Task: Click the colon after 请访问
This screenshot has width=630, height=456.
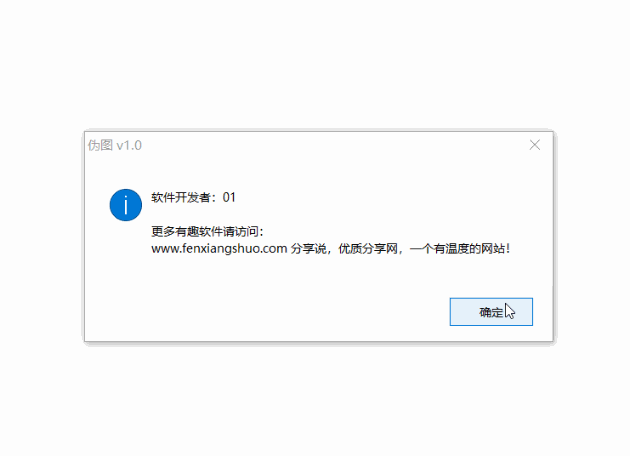Action: pyautogui.click(x=261, y=232)
